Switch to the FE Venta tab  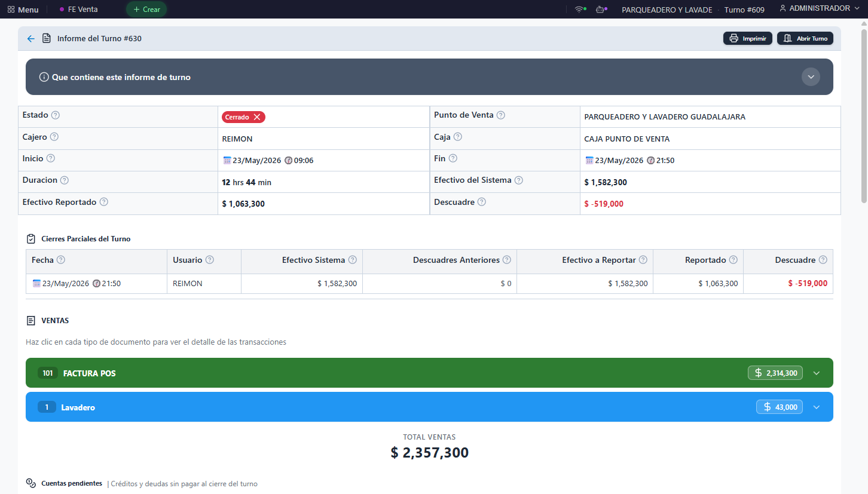pyautogui.click(x=79, y=10)
